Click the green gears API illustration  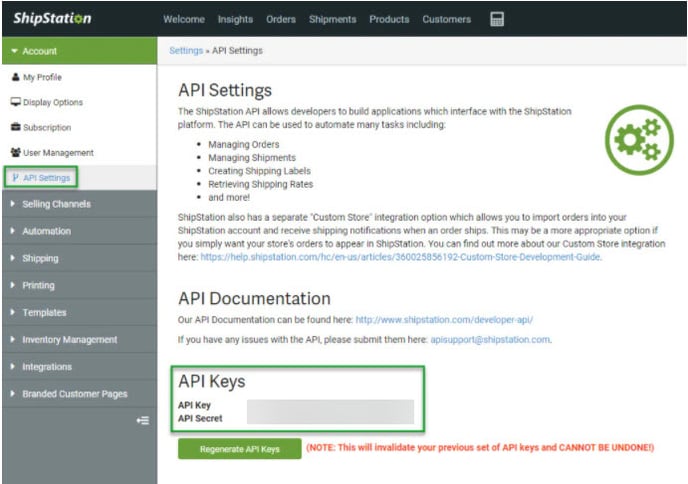coord(639,140)
